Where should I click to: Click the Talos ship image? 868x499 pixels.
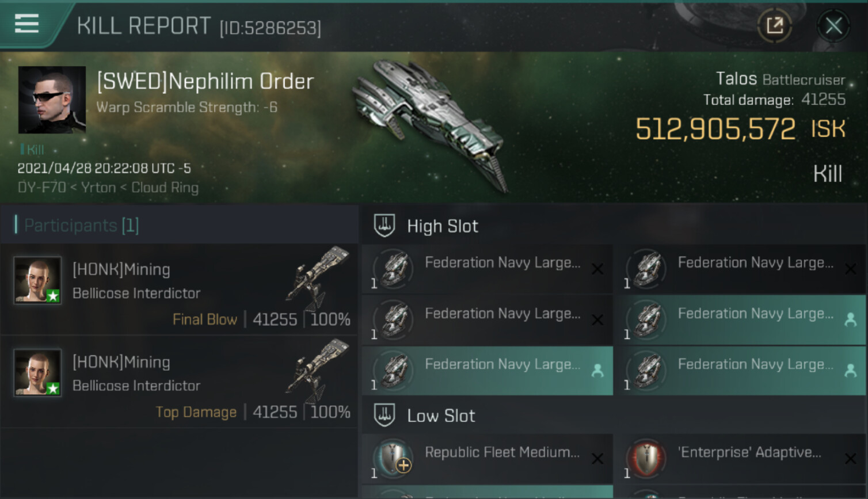[432, 124]
